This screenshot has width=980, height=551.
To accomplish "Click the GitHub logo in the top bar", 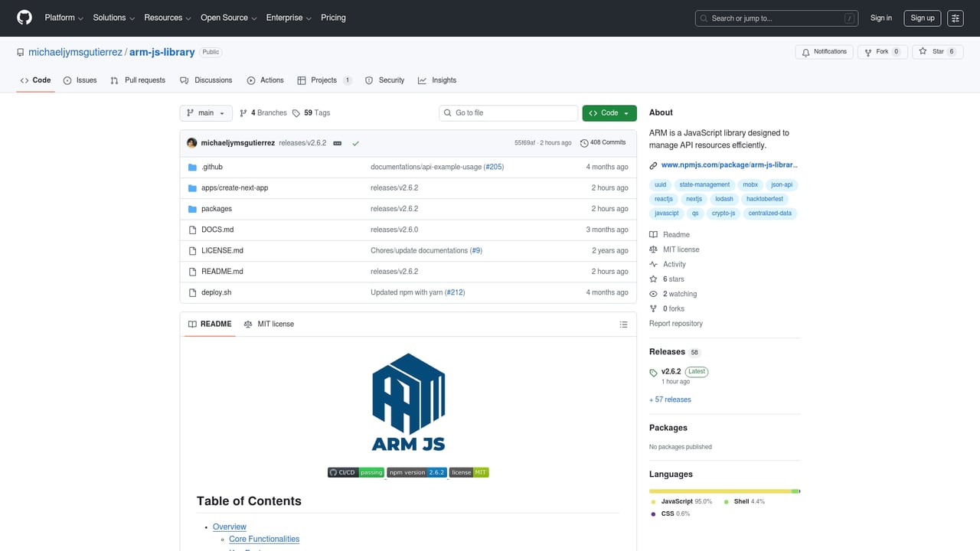I will (x=24, y=18).
